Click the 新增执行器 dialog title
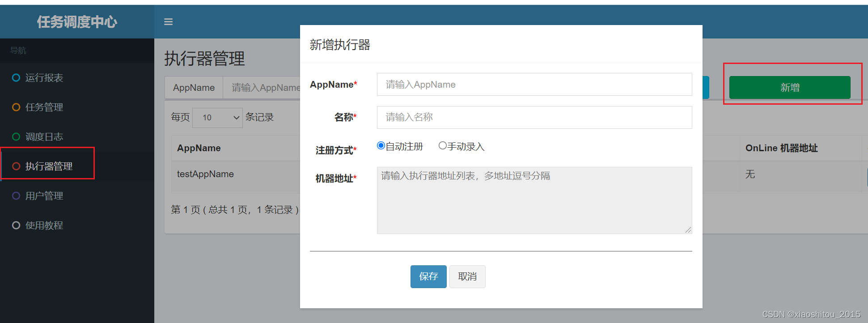The width and height of the screenshot is (868, 323). point(340,45)
